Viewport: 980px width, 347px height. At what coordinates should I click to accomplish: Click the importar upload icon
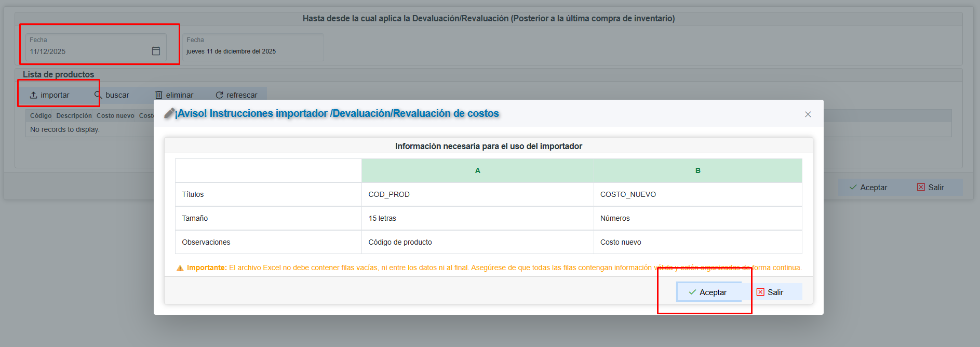pos(33,95)
